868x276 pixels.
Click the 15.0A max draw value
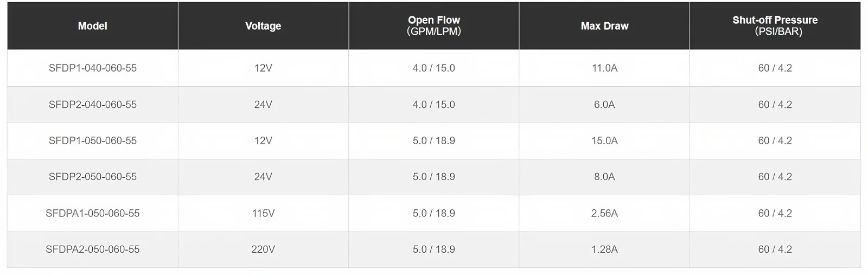point(604,140)
